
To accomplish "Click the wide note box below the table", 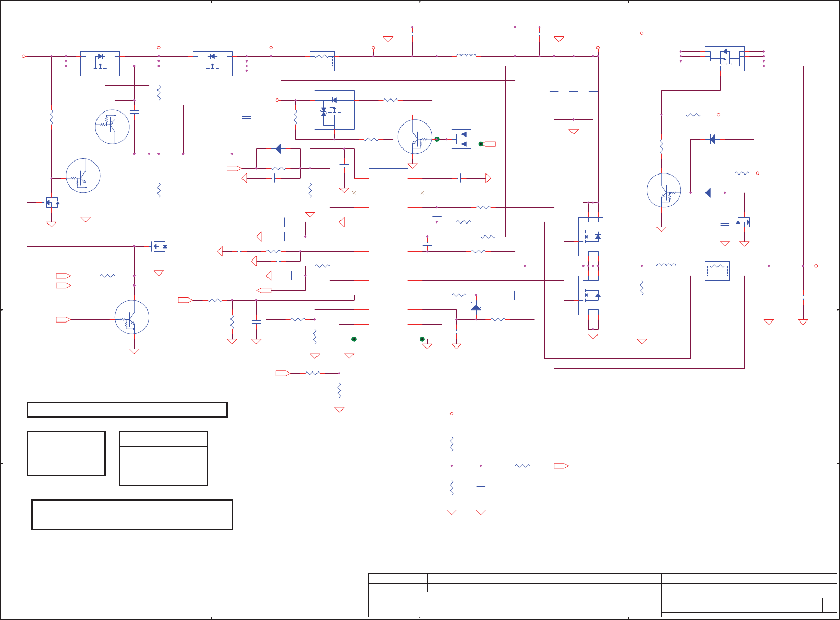I will (x=132, y=514).
